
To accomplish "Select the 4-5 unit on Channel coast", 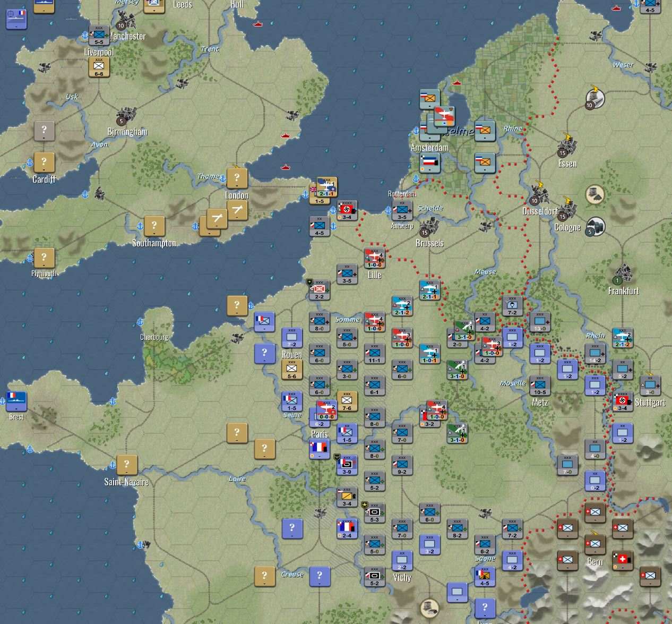I will pos(319,226).
